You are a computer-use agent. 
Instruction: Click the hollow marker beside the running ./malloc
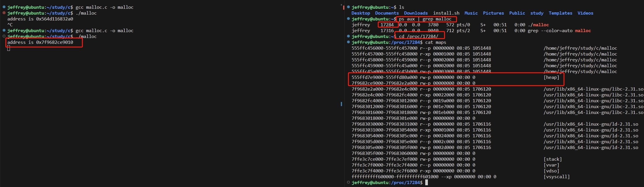[4, 36]
